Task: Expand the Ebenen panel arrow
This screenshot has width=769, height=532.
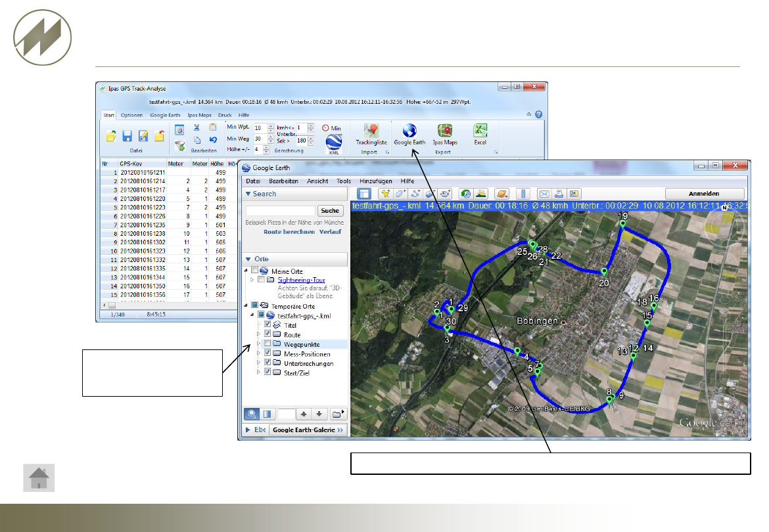Action: pos(248,430)
